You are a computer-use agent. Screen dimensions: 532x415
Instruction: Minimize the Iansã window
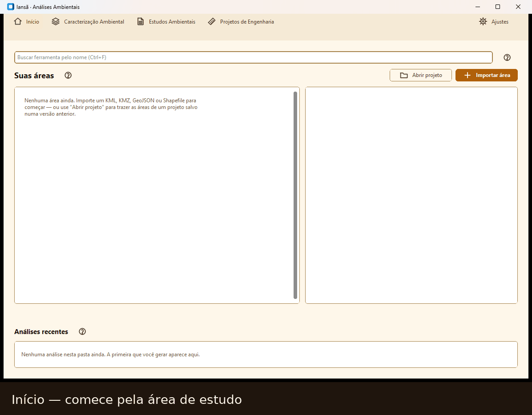[x=478, y=7]
